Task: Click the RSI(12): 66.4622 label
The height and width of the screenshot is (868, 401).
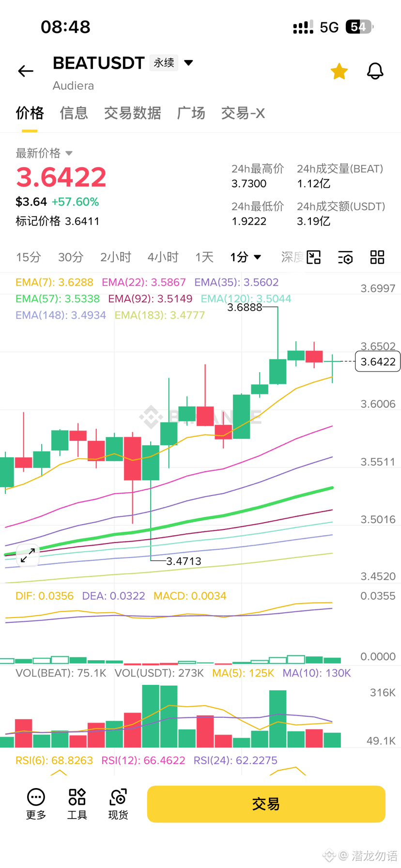Action: tap(143, 760)
